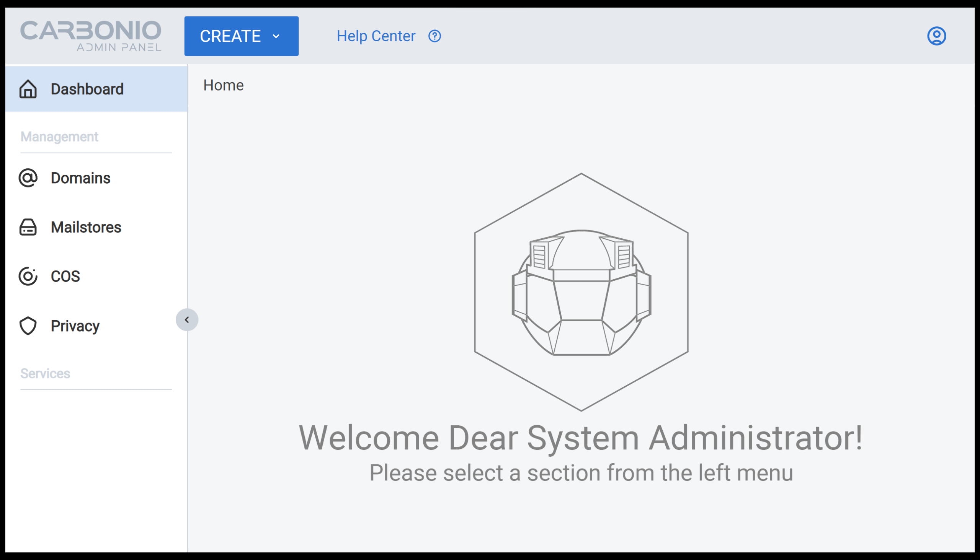Viewport: 980px width, 560px height.
Task: Click the Home breadcrumb text
Action: pos(223,85)
